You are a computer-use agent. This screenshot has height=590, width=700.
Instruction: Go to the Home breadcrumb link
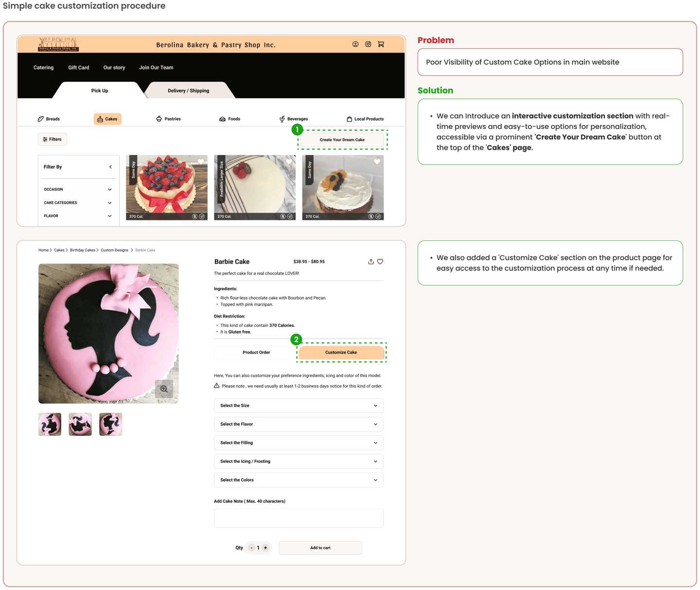point(44,250)
